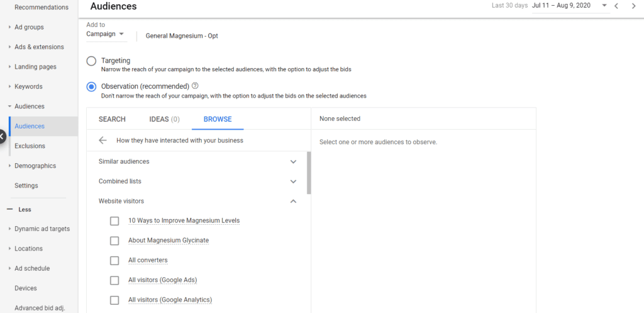Collapse the Website visitors section
This screenshot has width=644, height=313.
coord(293,201)
